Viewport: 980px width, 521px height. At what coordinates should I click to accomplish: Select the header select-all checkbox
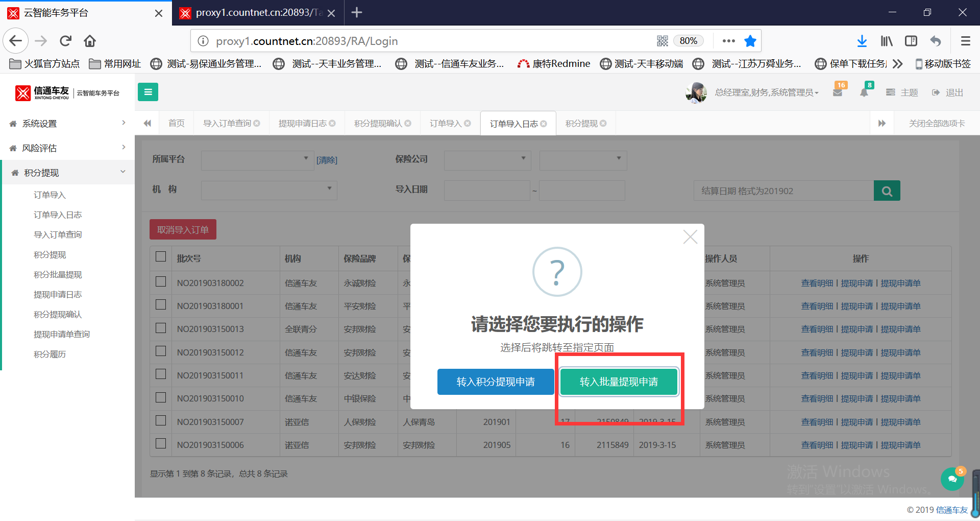tap(161, 257)
